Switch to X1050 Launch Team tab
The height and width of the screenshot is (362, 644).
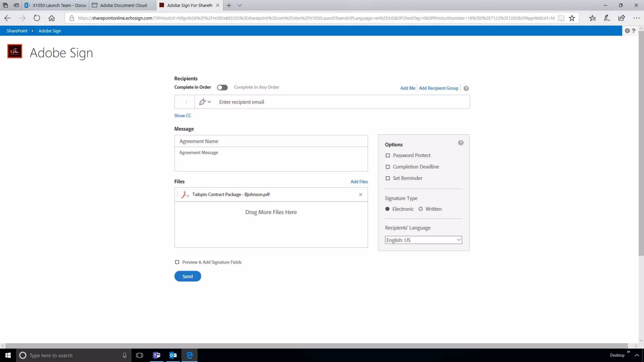(56, 5)
